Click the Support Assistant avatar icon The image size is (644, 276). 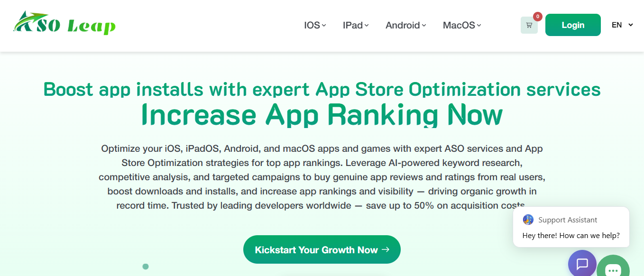pyautogui.click(x=528, y=220)
